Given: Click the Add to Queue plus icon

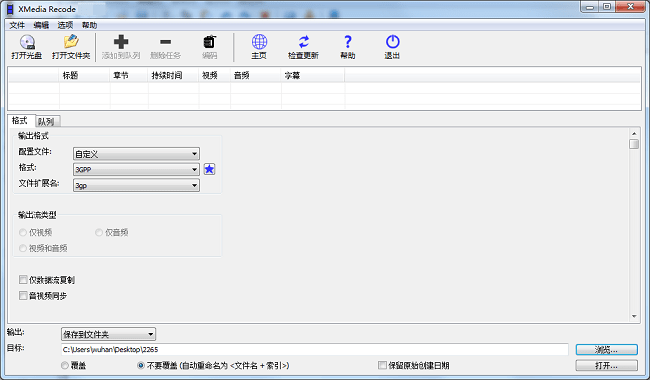Looking at the screenshot, I should coord(121,42).
